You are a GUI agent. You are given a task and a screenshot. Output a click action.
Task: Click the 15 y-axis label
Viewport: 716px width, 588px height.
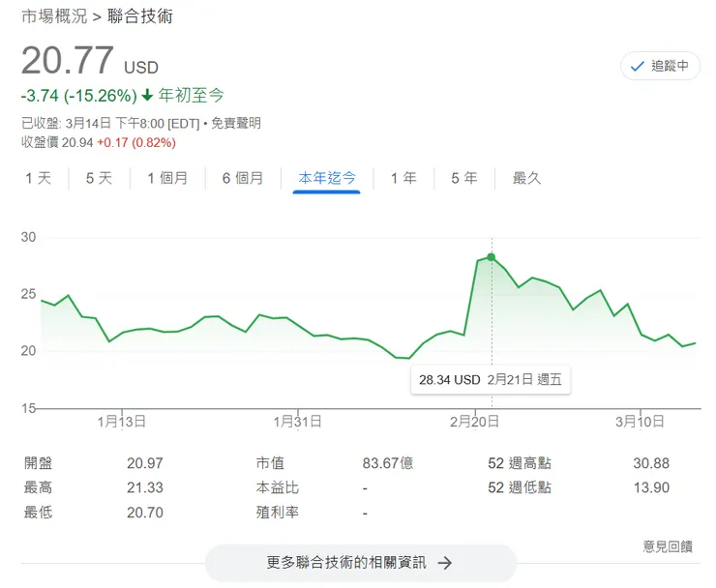coord(28,408)
